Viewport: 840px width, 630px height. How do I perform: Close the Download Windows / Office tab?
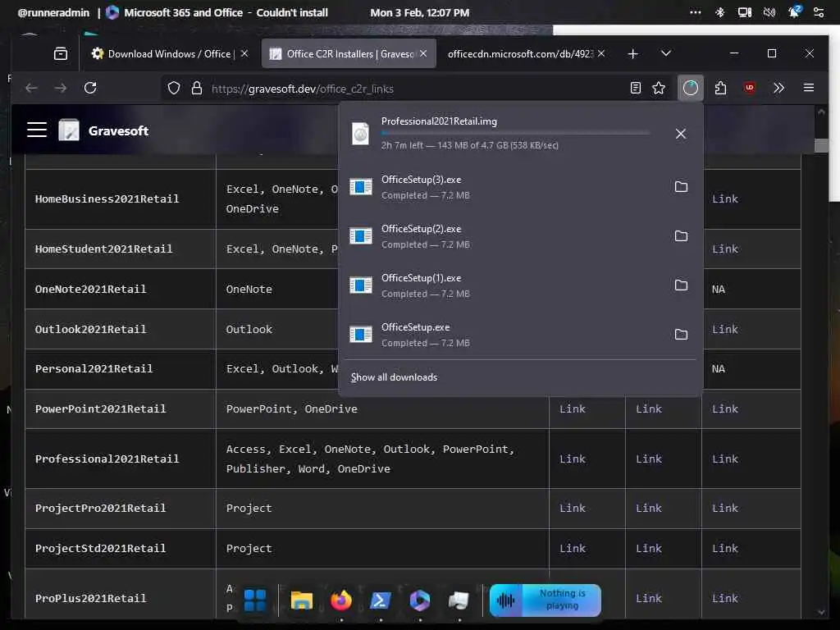point(244,53)
